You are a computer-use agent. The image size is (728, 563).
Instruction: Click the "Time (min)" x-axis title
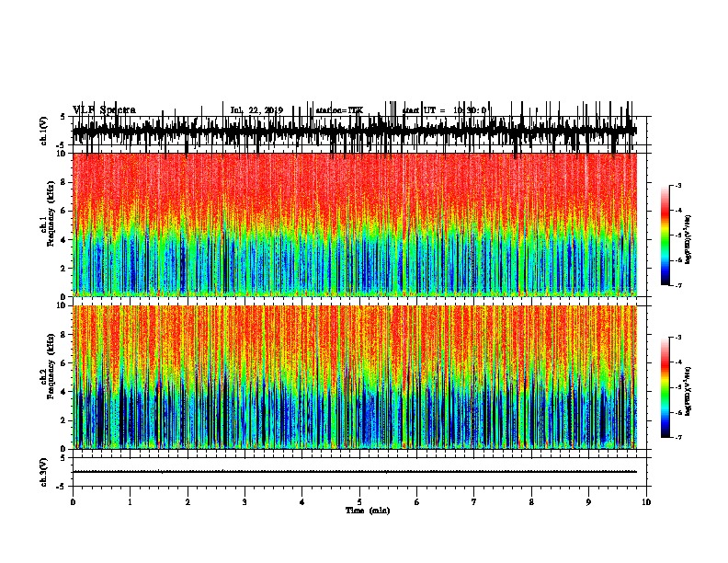coord(368,511)
